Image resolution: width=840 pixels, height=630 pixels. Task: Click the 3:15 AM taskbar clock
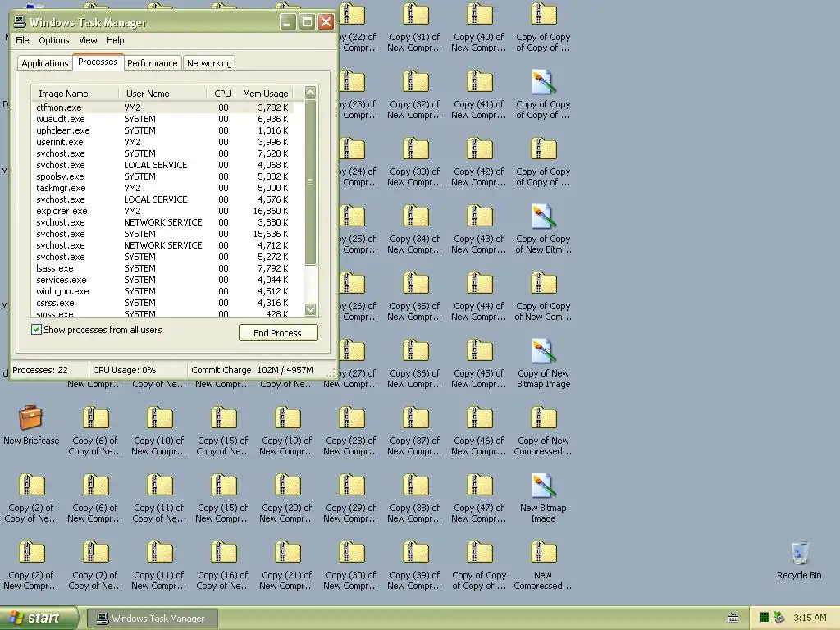810,618
